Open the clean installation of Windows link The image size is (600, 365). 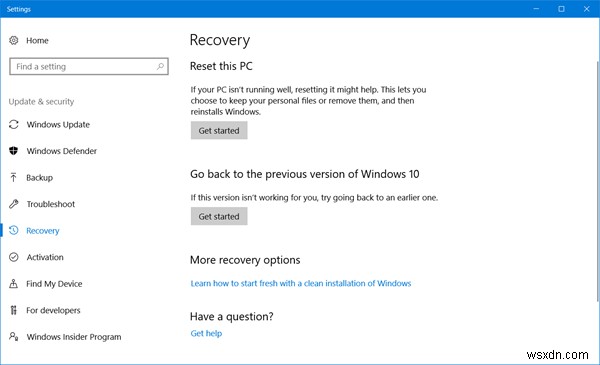301,284
